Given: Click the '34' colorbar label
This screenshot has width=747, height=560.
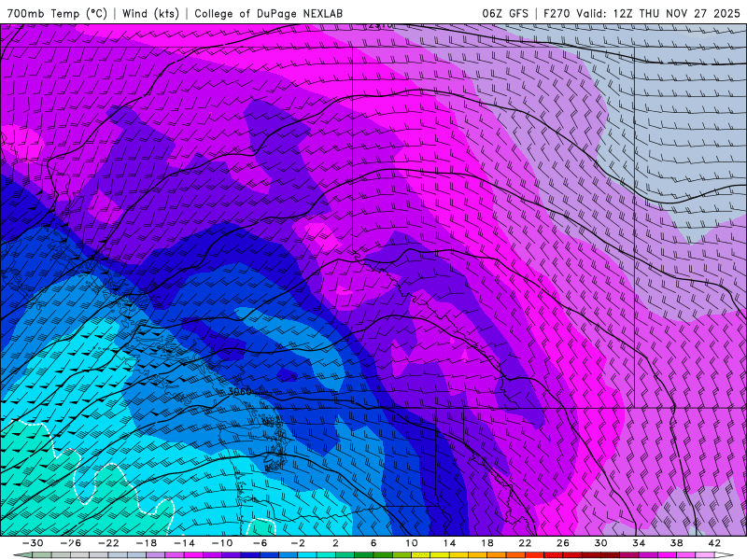Looking at the screenshot, I should tap(639, 543).
